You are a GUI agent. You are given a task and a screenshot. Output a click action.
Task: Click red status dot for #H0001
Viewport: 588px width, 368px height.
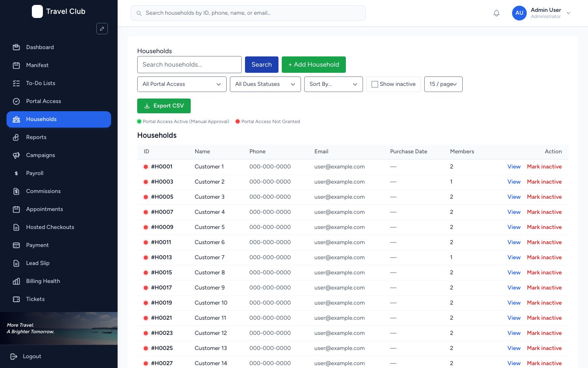coord(146,167)
